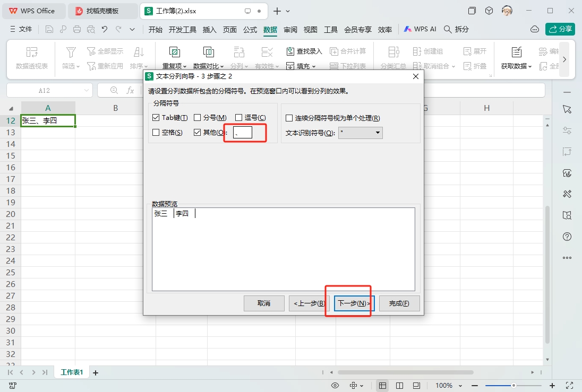
Task: Click the 取消 cancel button
Action: click(264, 303)
